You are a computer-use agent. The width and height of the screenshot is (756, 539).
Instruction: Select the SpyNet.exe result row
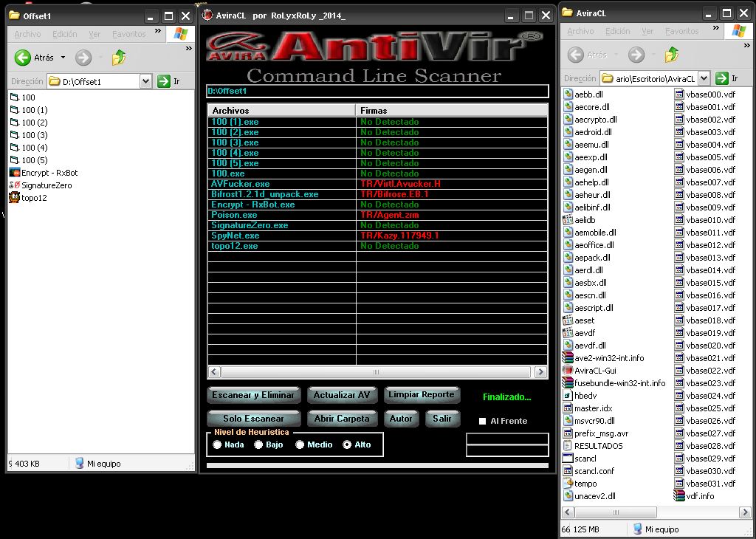(x=377, y=236)
